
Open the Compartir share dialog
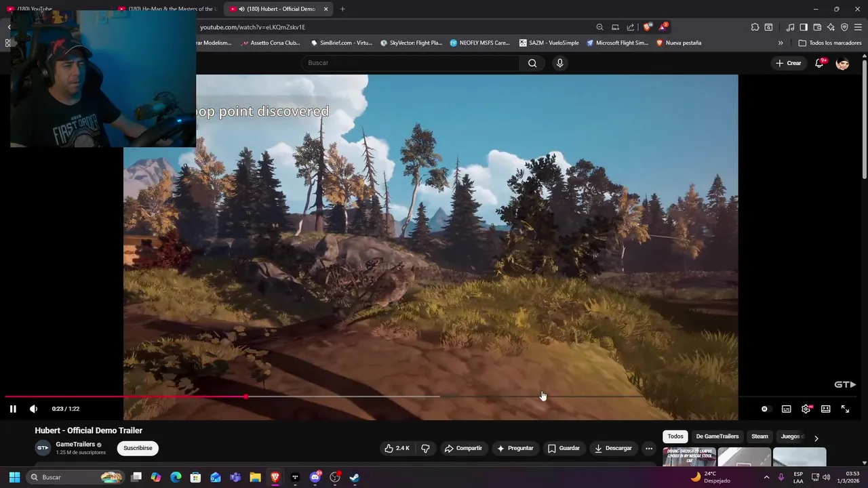[x=463, y=448]
